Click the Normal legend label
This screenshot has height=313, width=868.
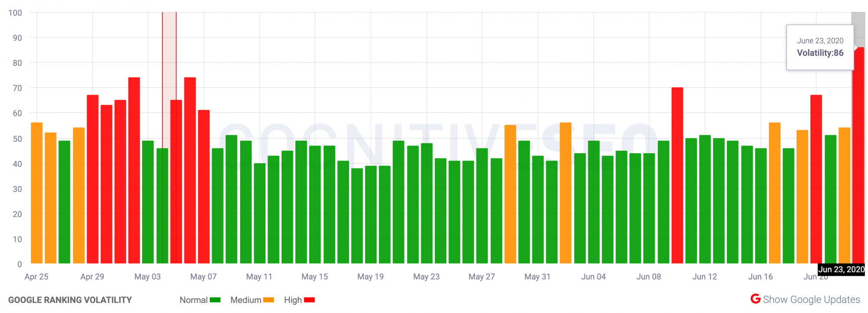tap(194, 300)
